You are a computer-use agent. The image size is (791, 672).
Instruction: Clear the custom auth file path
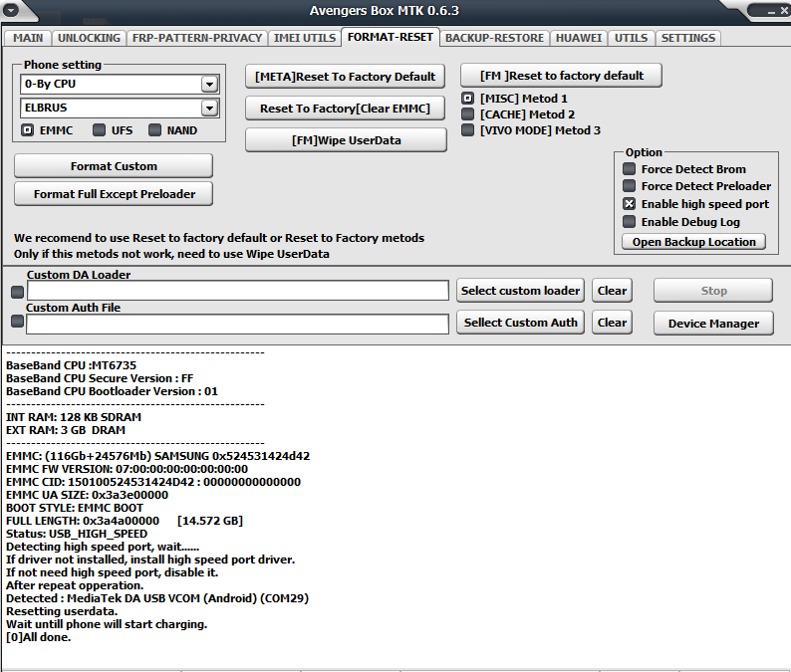point(612,323)
